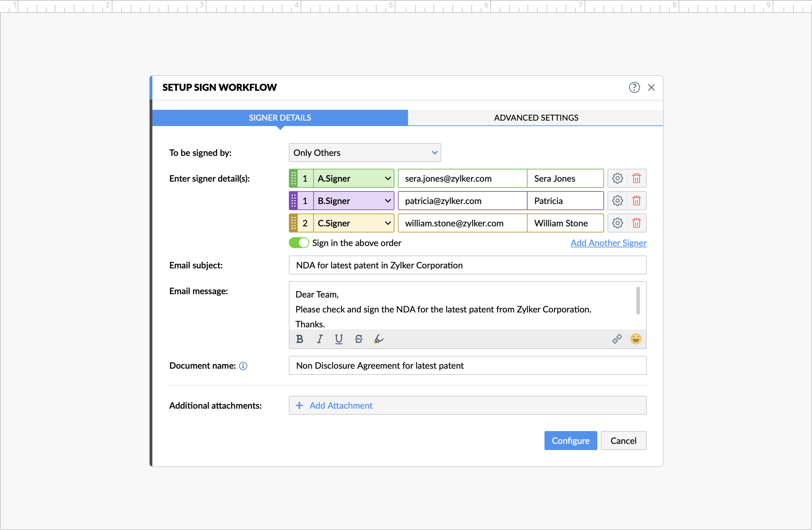Viewport: 812px width, 530px height.
Task: Apply strikethrough formatting in email message
Action: coord(358,339)
